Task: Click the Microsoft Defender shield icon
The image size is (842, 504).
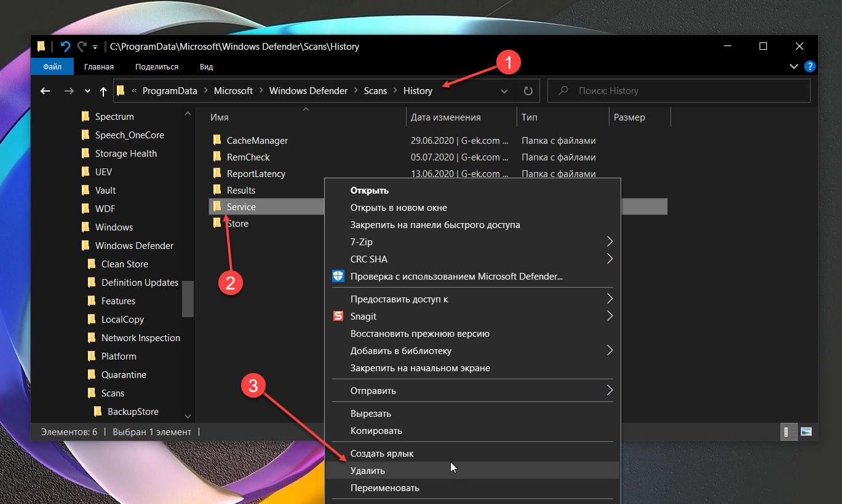Action: tap(338, 276)
